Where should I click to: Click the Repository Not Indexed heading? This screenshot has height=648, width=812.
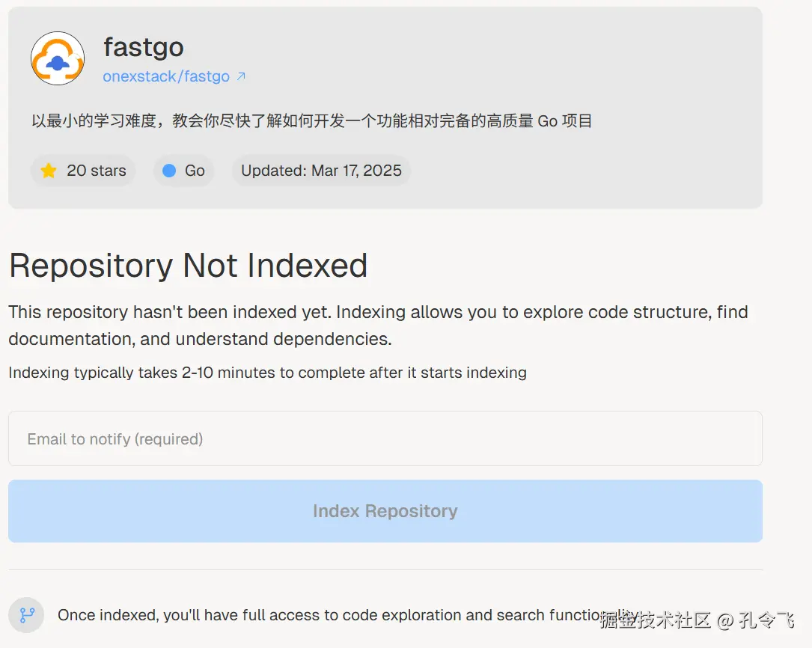click(189, 266)
